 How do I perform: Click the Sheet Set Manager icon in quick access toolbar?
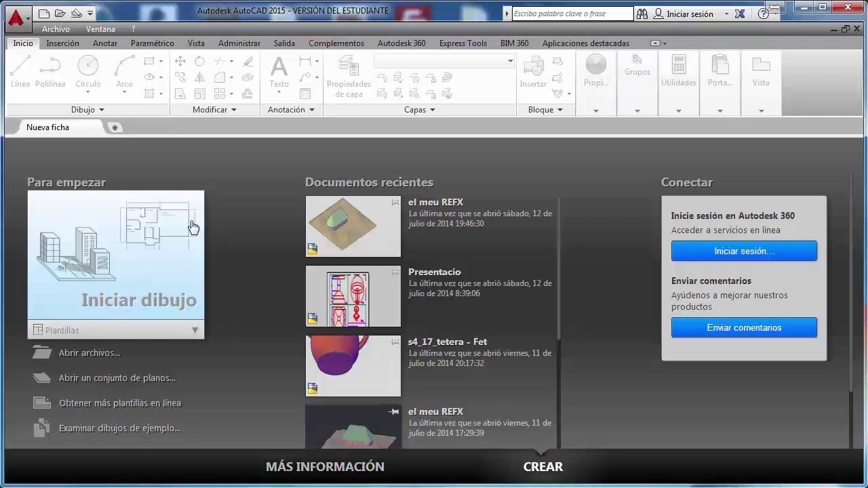click(x=76, y=14)
